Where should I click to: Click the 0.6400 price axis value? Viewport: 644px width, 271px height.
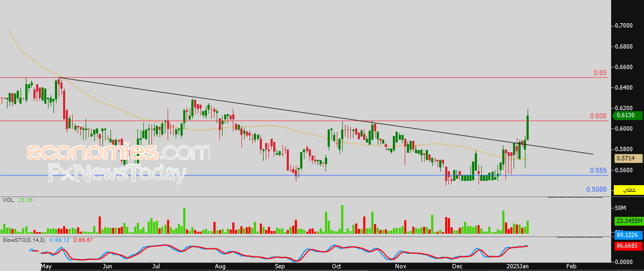[x=624, y=87]
